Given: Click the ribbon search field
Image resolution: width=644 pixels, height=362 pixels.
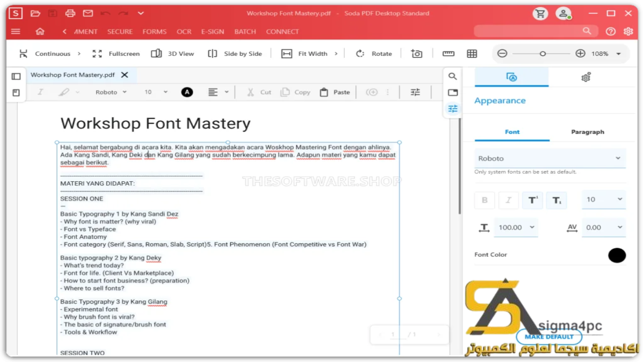Looking at the screenshot, I should (x=535, y=32).
